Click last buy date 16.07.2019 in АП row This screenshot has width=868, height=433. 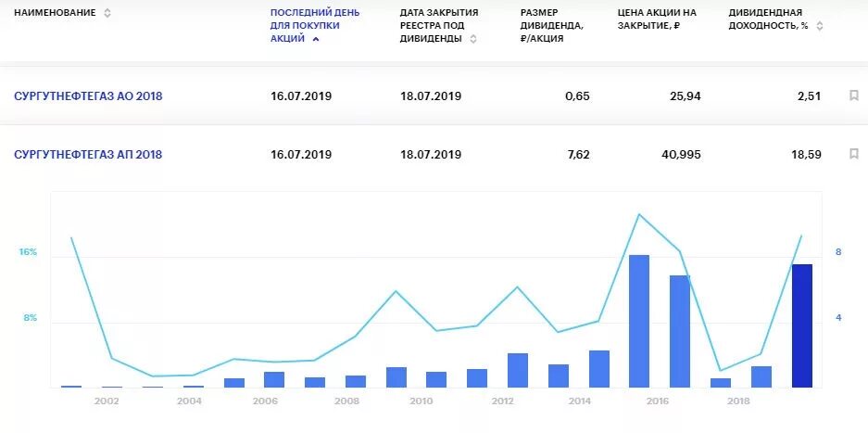301,154
